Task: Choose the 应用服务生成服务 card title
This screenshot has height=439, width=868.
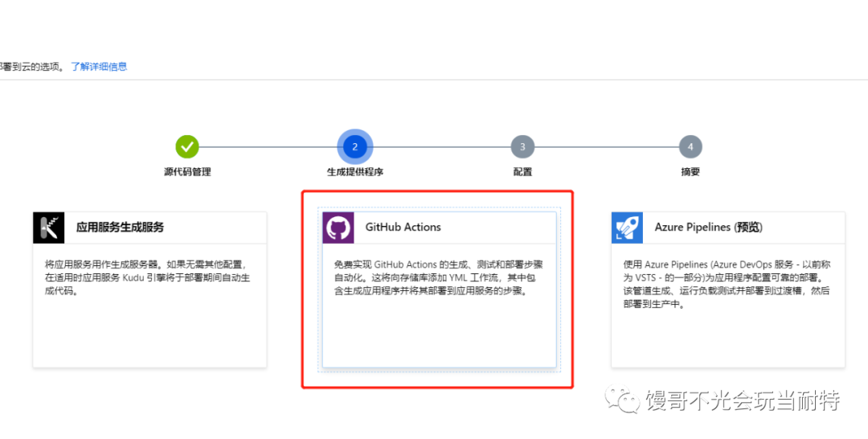Action: point(120,228)
